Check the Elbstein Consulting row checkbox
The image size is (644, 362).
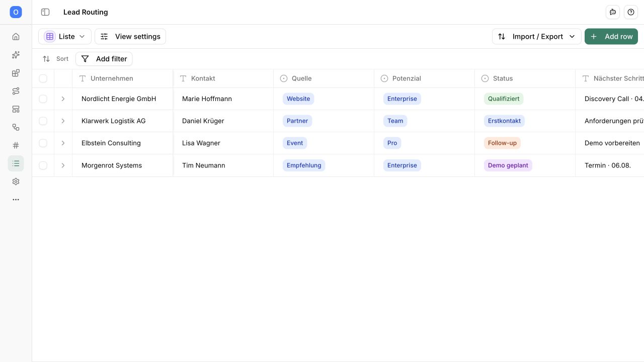pyautogui.click(x=43, y=143)
